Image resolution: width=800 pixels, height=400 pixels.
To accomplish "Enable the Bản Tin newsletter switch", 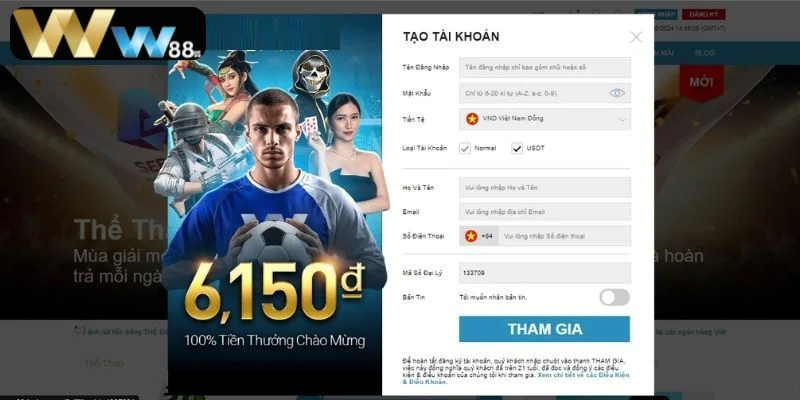I will click(x=614, y=297).
